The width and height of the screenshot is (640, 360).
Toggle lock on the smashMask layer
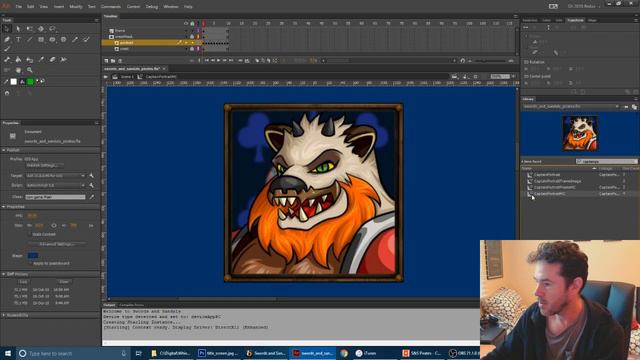[x=192, y=37]
